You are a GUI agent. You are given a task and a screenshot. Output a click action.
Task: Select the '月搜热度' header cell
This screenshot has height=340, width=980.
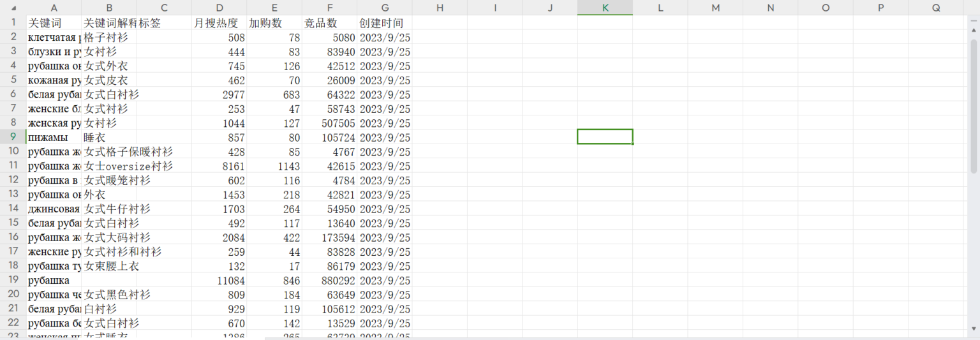(x=219, y=22)
